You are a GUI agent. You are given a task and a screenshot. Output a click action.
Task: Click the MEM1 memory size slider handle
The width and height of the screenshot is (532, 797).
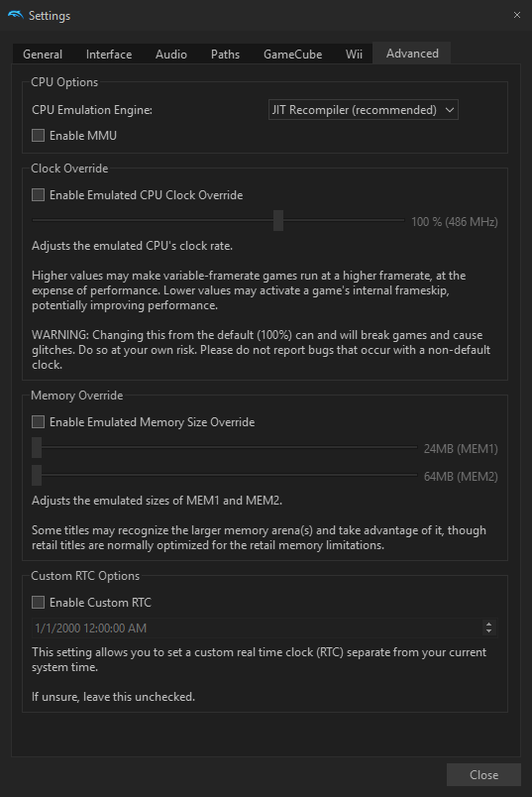(x=37, y=447)
